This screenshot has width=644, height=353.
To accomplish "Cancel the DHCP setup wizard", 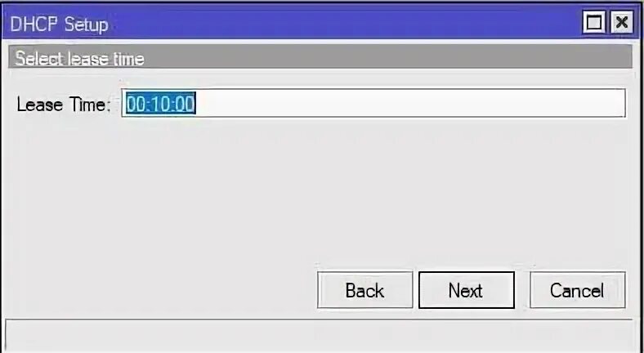I will [x=578, y=290].
